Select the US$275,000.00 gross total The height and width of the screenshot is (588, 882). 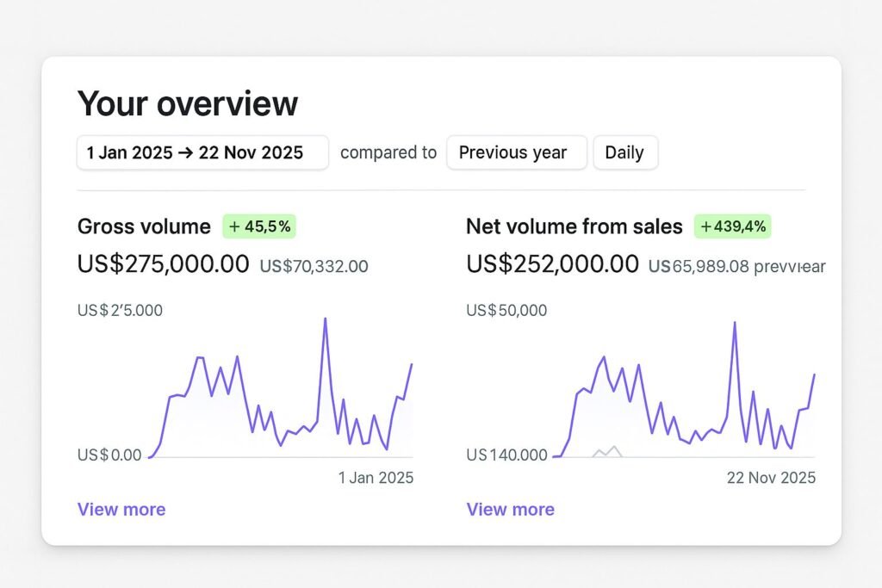point(163,264)
